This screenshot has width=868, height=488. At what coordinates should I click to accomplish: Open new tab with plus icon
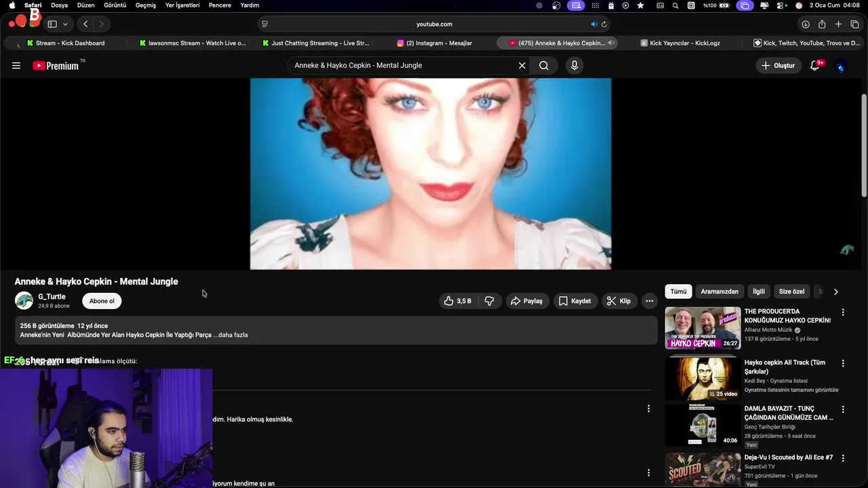tap(838, 24)
